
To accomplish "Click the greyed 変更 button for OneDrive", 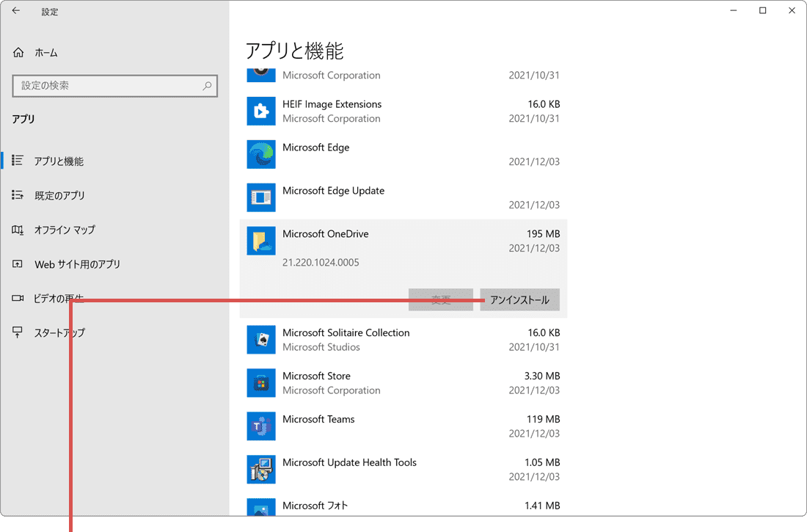I will [441, 299].
